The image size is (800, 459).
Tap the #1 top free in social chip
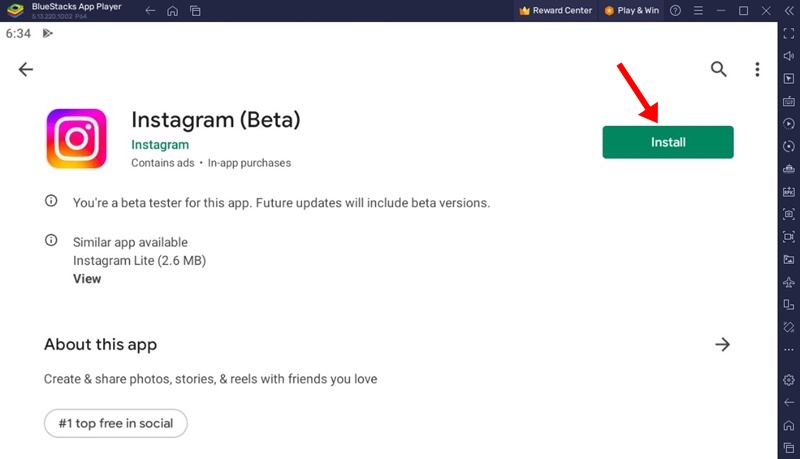(116, 423)
